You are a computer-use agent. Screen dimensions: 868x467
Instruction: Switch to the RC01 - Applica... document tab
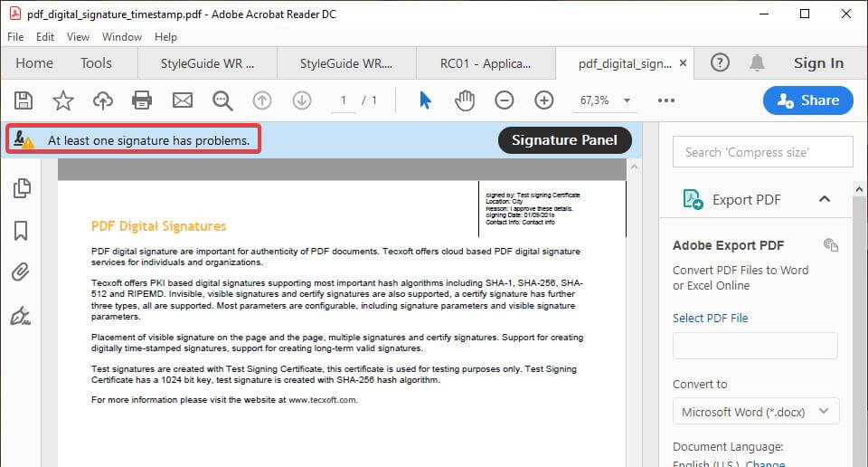point(486,63)
